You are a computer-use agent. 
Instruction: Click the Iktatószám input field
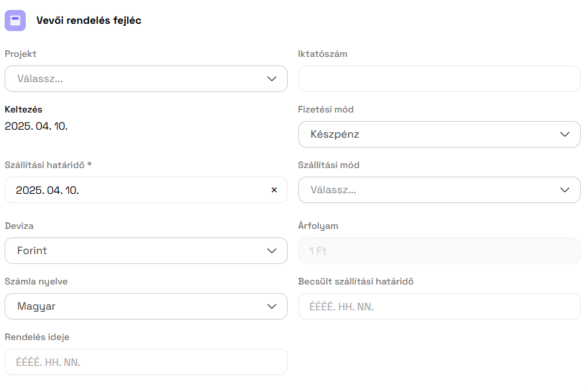[x=439, y=79]
